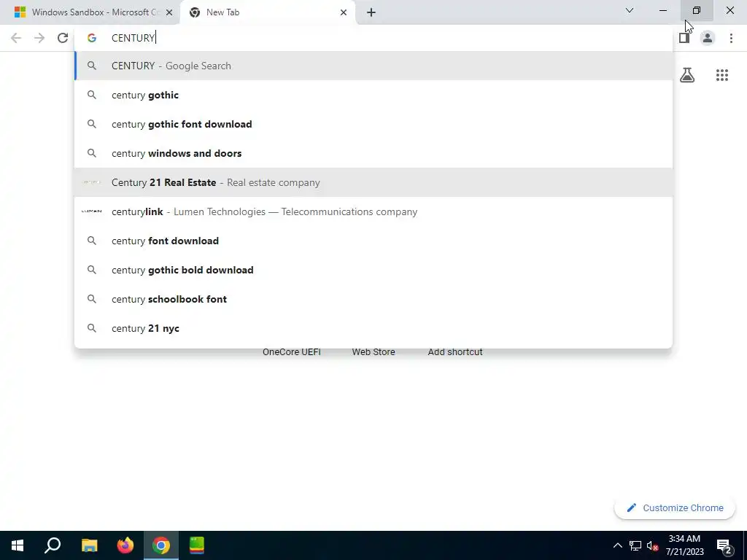Open the notification center icon
This screenshot has height=560, width=747.
[x=724, y=546]
